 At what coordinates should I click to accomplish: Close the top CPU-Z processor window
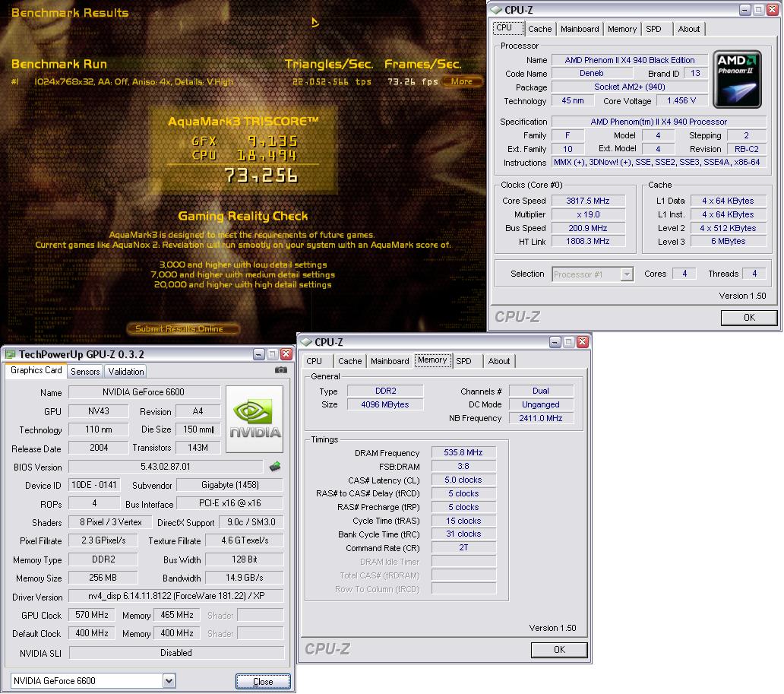click(773, 10)
